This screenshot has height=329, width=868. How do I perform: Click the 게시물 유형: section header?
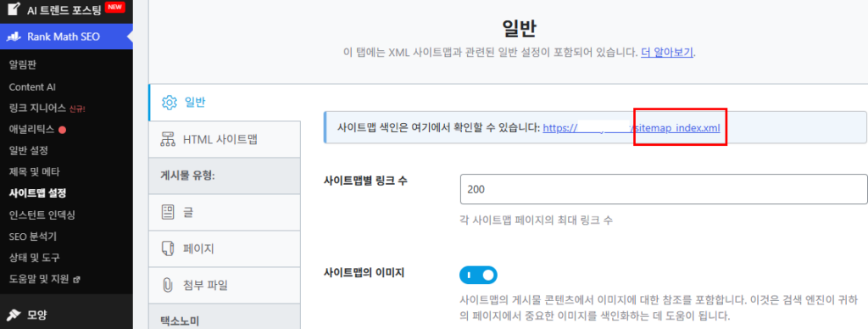(224, 176)
